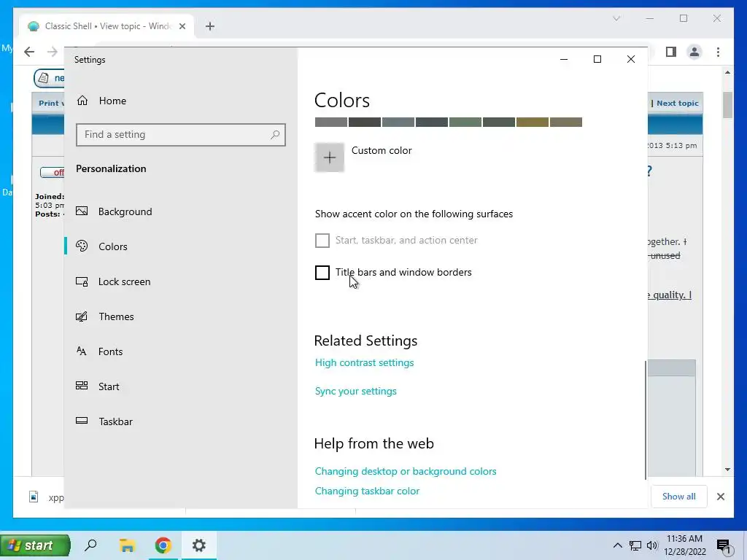Check Start, taskbar, and action center option
This screenshot has width=747, height=560.
[322, 241]
